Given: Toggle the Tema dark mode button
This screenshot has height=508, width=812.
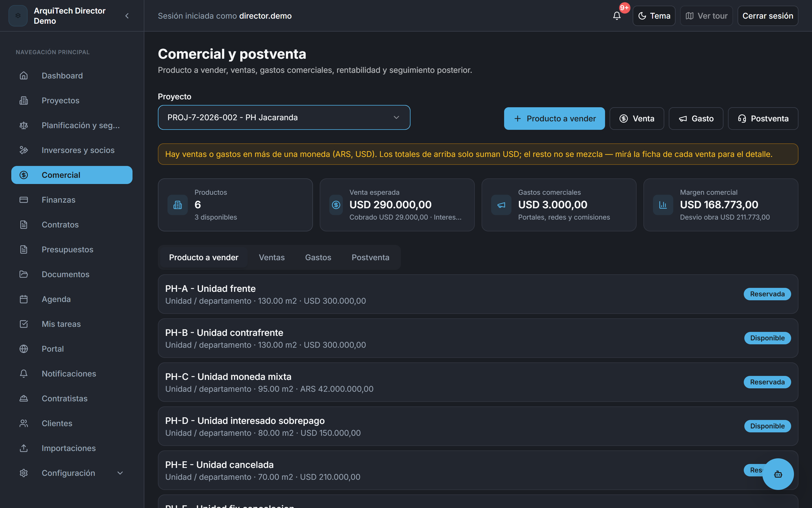Looking at the screenshot, I should point(654,16).
